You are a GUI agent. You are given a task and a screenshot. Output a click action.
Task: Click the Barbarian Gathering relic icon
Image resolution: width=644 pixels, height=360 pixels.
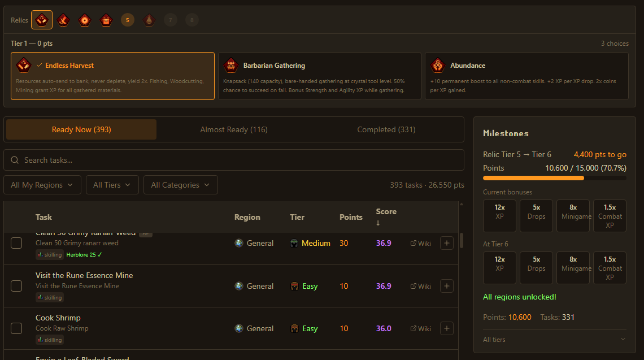tap(231, 64)
